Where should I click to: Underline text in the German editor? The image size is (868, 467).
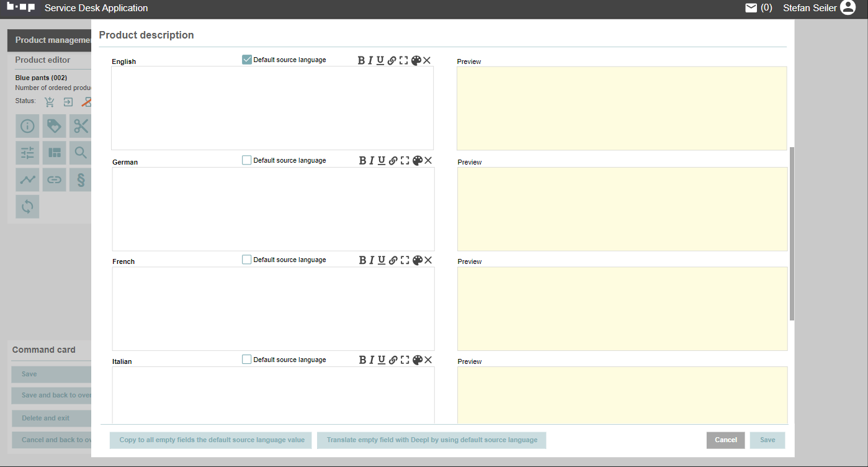tap(382, 161)
